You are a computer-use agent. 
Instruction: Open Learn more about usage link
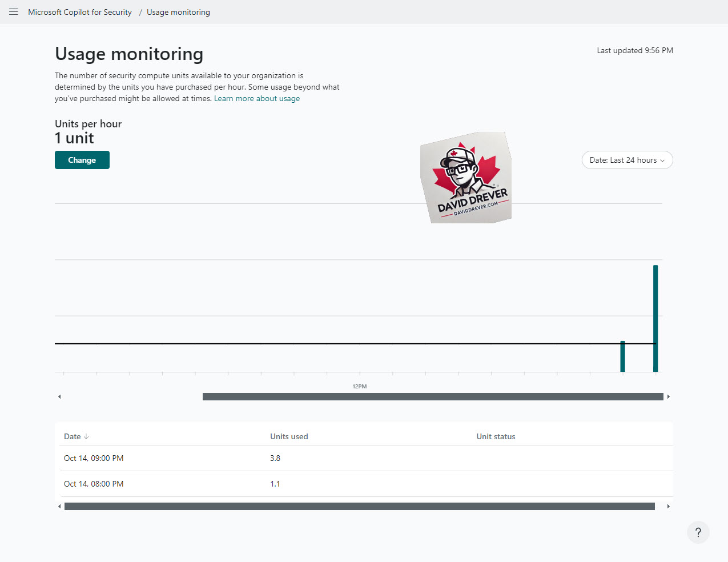pyautogui.click(x=257, y=98)
